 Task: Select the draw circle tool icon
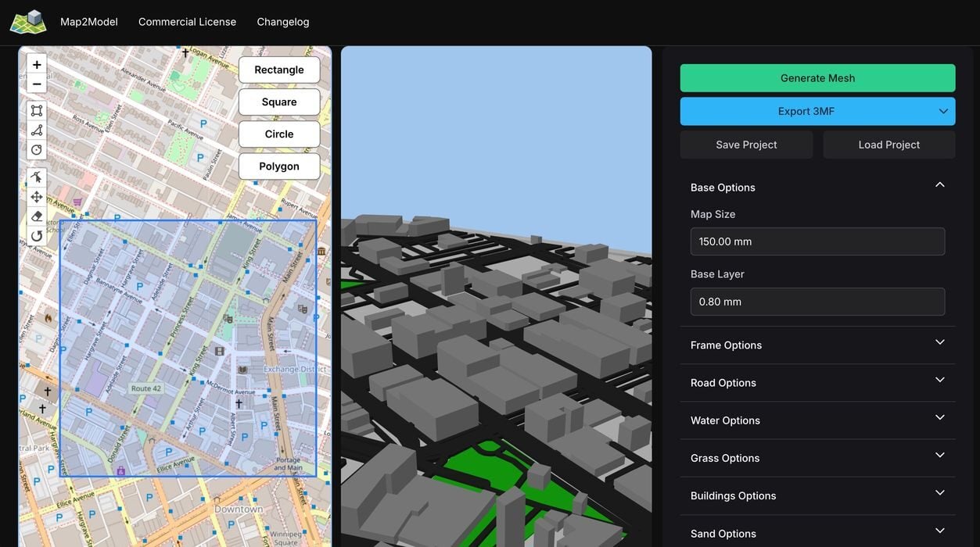[37, 149]
